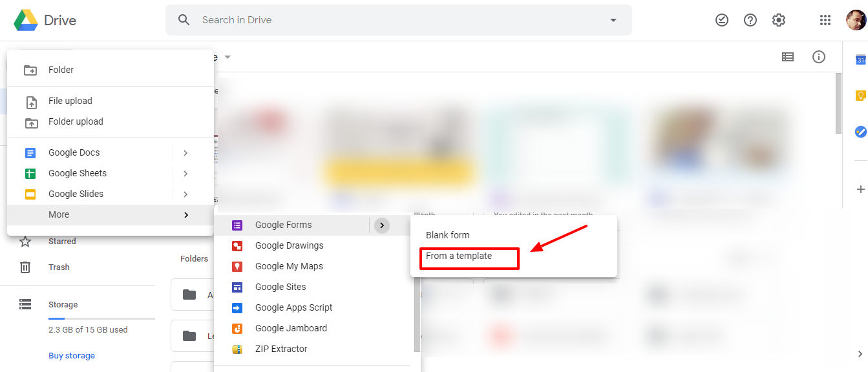Click the Google My Maps pin icon

pyautogui.click(x=237, y=266)
